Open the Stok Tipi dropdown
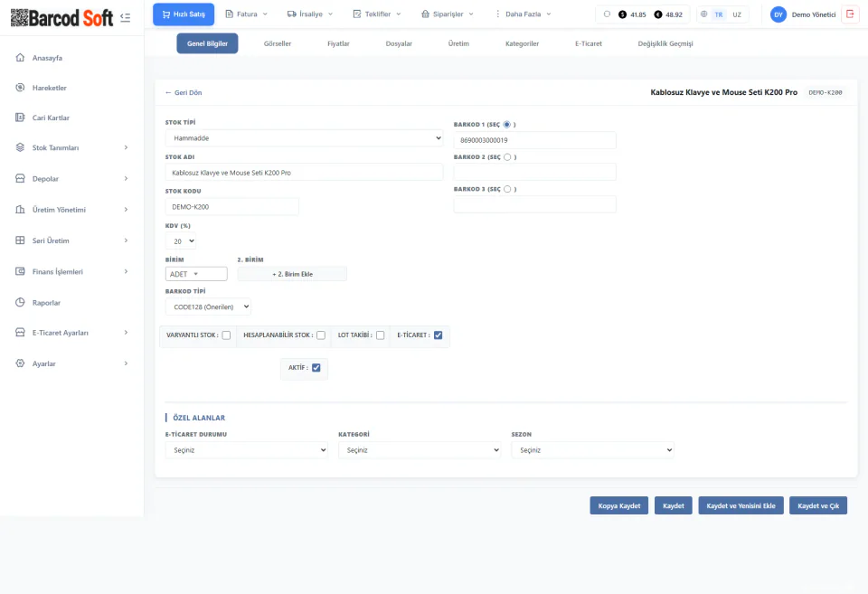The image size is (868, 594). click(304, 138)
